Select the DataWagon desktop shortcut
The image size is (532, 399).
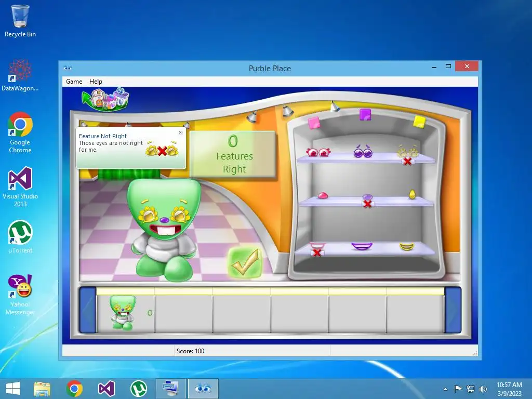coord(20,75)
